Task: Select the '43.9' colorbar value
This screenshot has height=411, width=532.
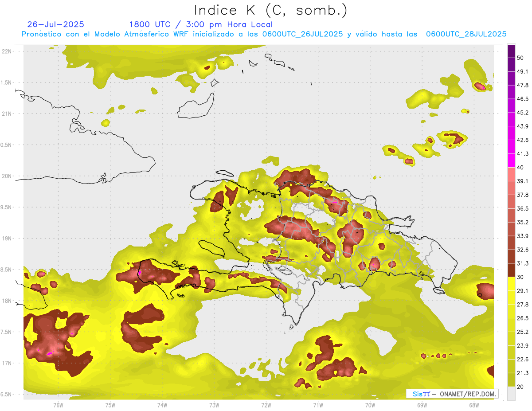Action: pyautogui.click(x=523, y=126)
